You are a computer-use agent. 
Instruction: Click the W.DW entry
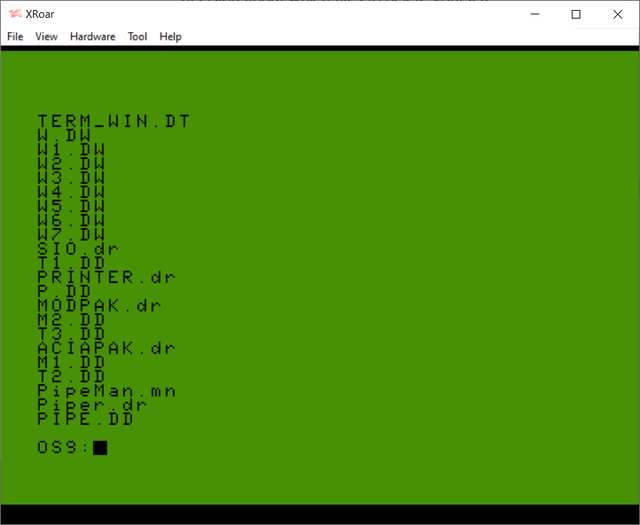pos(64,135)
